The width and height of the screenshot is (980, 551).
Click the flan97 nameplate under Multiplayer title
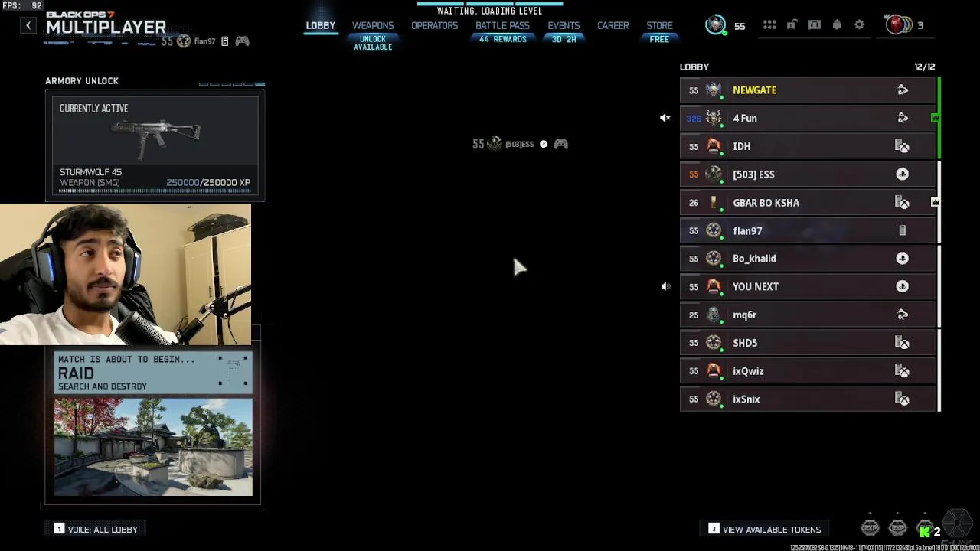205,41
